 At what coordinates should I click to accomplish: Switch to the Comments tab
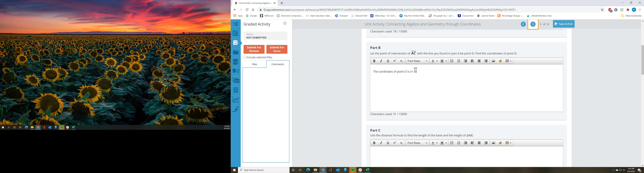[x=278, y=64]
